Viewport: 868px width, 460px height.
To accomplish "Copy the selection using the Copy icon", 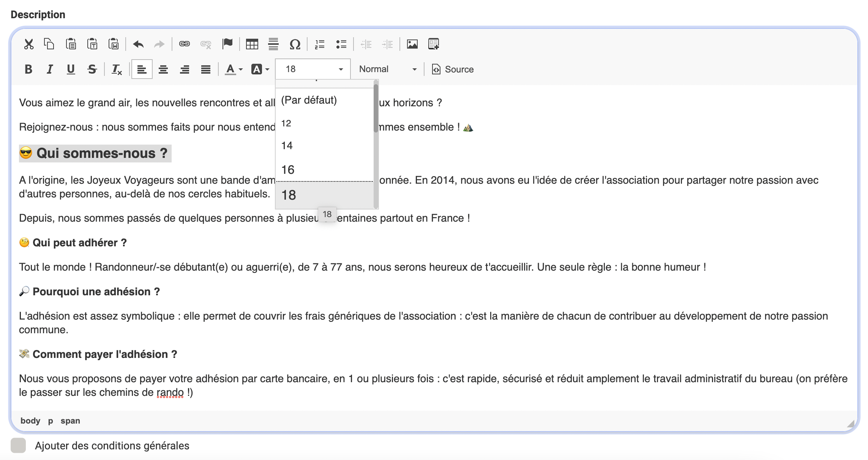I will [x=49, y=44].
